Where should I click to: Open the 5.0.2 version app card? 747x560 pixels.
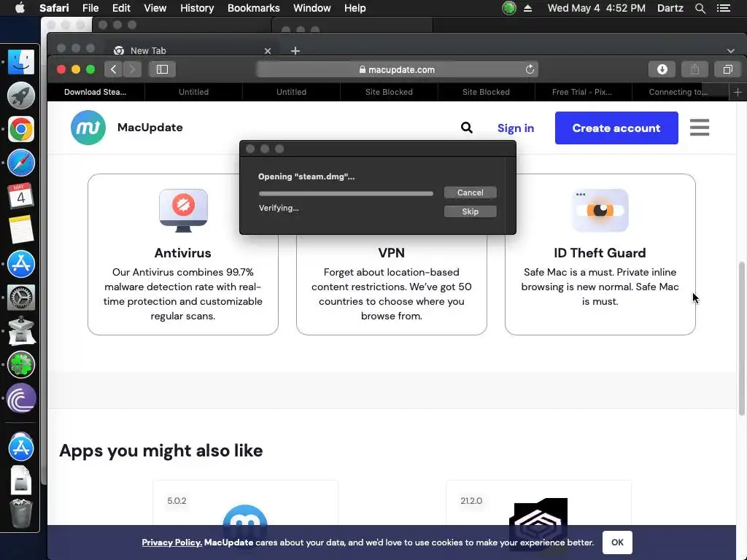[x=245, y=503]
